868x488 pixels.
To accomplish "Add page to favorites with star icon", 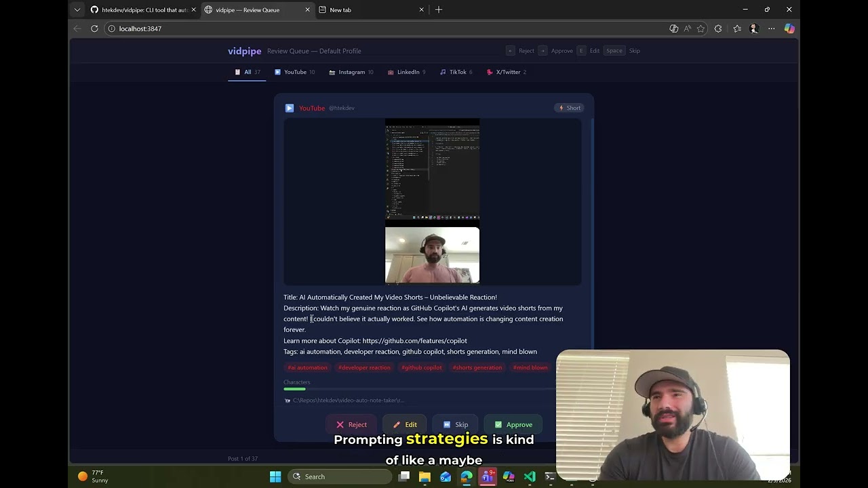I will [701, 28].
